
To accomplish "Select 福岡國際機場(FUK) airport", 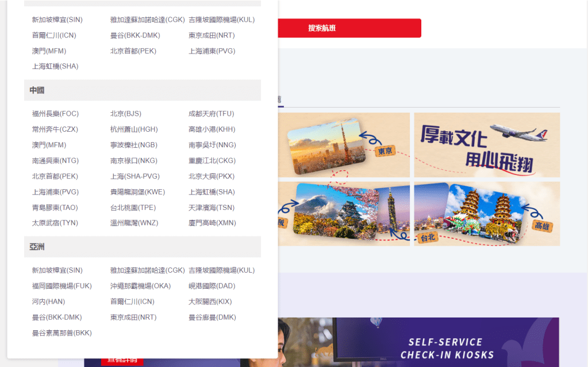I will tap(62, 286).
